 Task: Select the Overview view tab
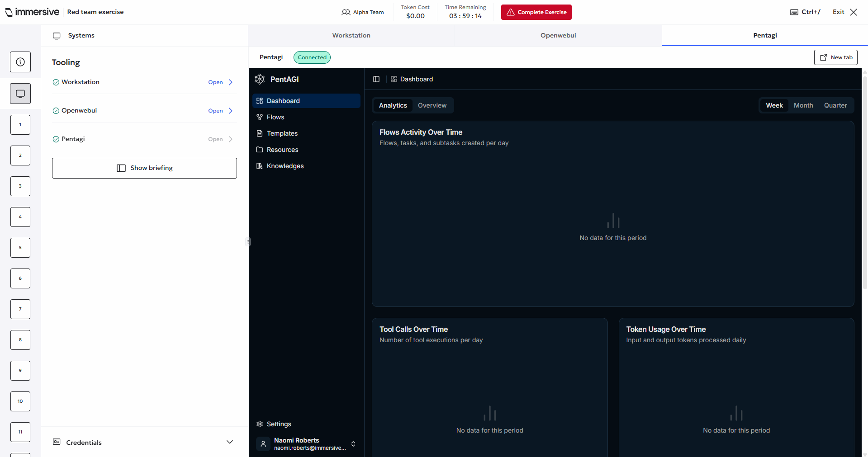[432, 105]
